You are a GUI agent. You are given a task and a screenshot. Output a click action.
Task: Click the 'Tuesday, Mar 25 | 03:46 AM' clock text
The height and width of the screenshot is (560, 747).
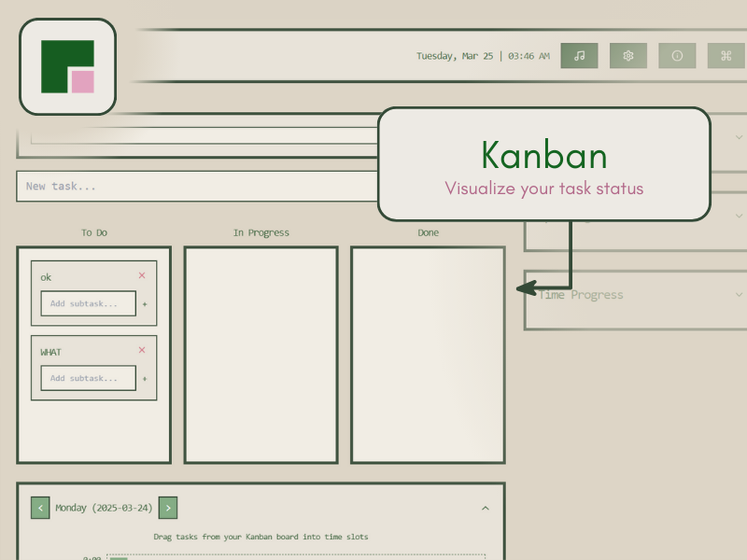point(483,56)
